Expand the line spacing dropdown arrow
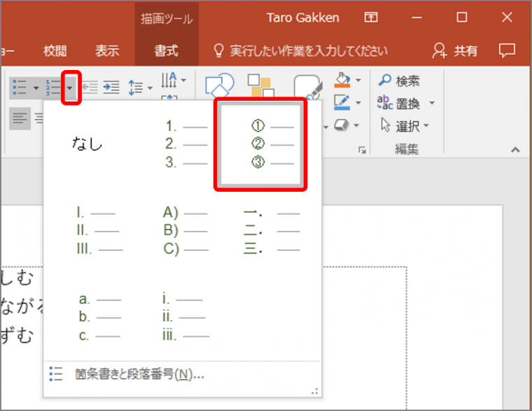The height and width of the screenshot is (411, 532). coord(150,88)
